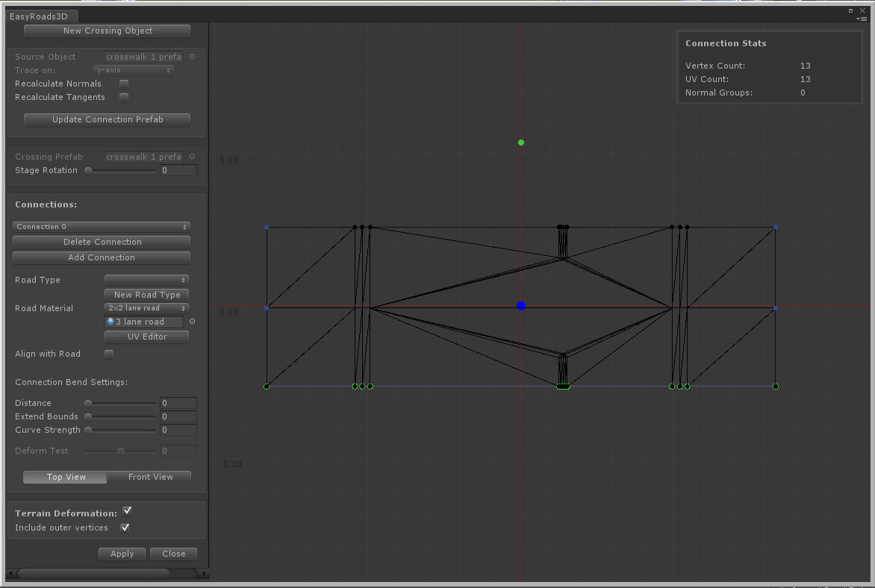The width and height of the screenshot is (875, 588).
Task: Click the -5.00 grid axis label
Action: point(231,464)
